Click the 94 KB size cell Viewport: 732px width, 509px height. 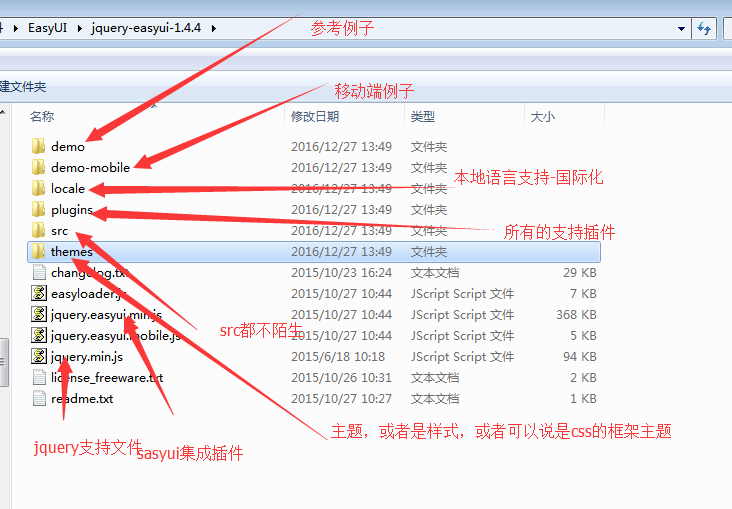(x=579, y=357)
